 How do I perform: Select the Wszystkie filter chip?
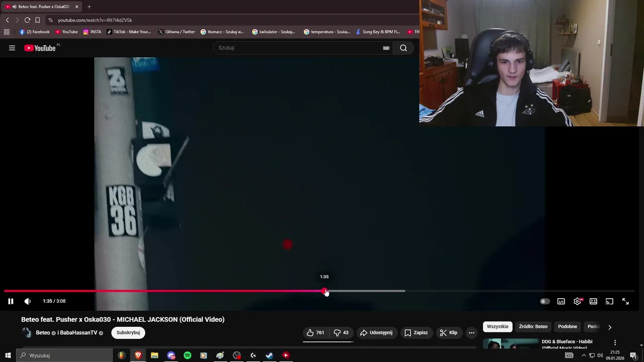[x=498, y=326]
